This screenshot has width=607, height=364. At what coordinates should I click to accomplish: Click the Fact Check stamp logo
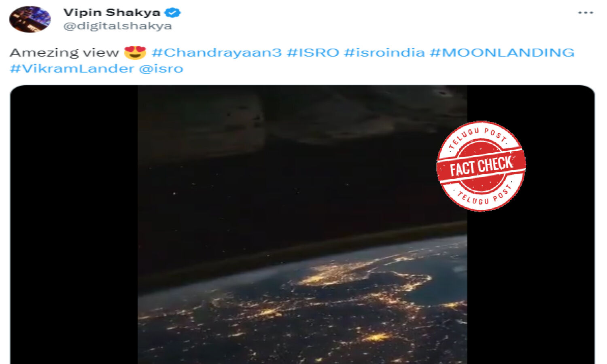tap(481, 166)
